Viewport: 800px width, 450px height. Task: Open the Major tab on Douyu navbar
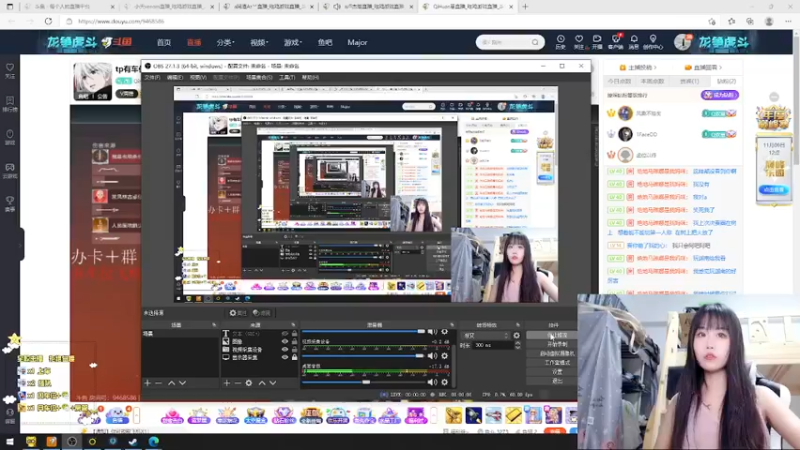click(357, 42)
